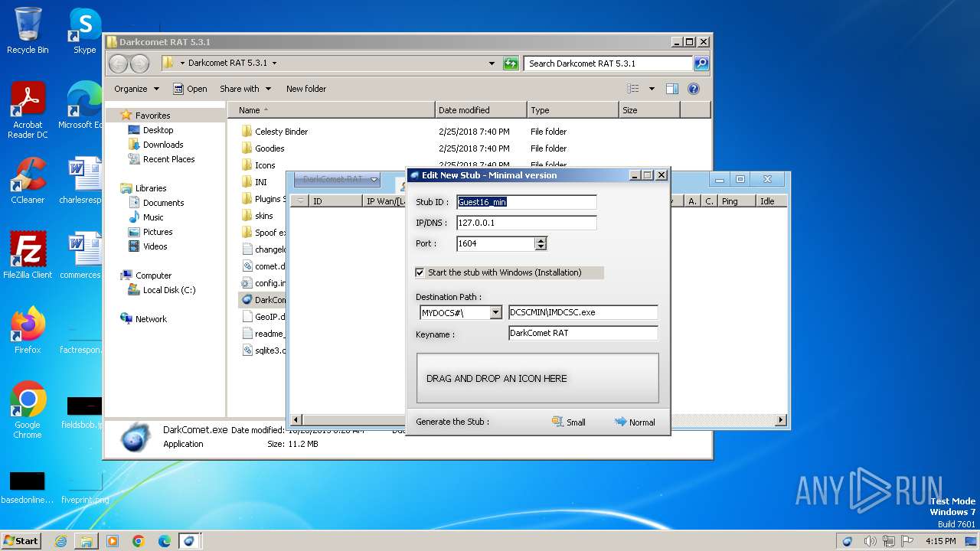Click the Edge taskbar icon
Image resolution: width=980 pixels, height=551 pixels.
click(x=164, y=541)
